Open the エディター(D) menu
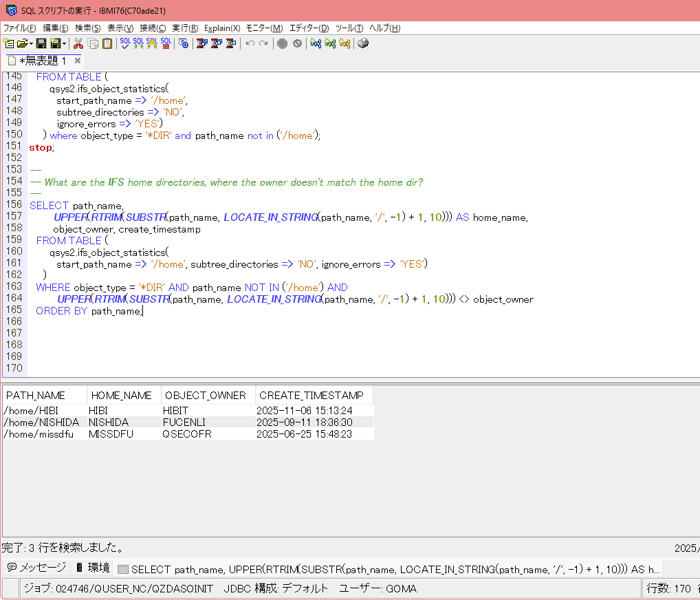The width and height of the screenshot is (700, 600). pos(309,28)
